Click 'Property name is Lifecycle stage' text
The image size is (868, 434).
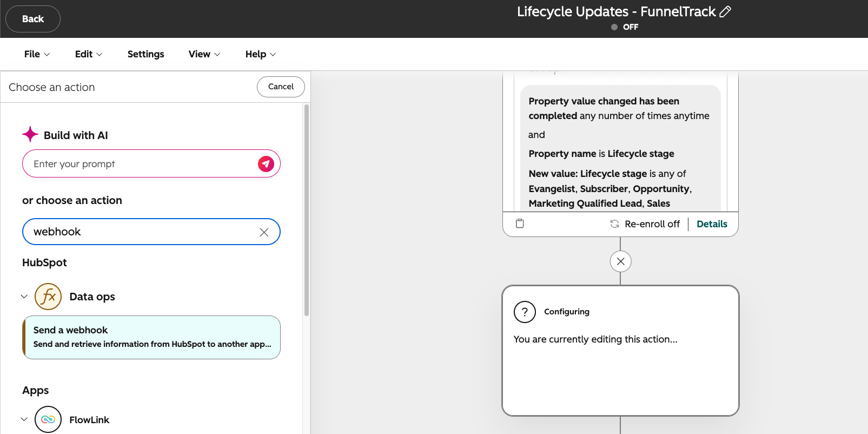coord(601,154)
